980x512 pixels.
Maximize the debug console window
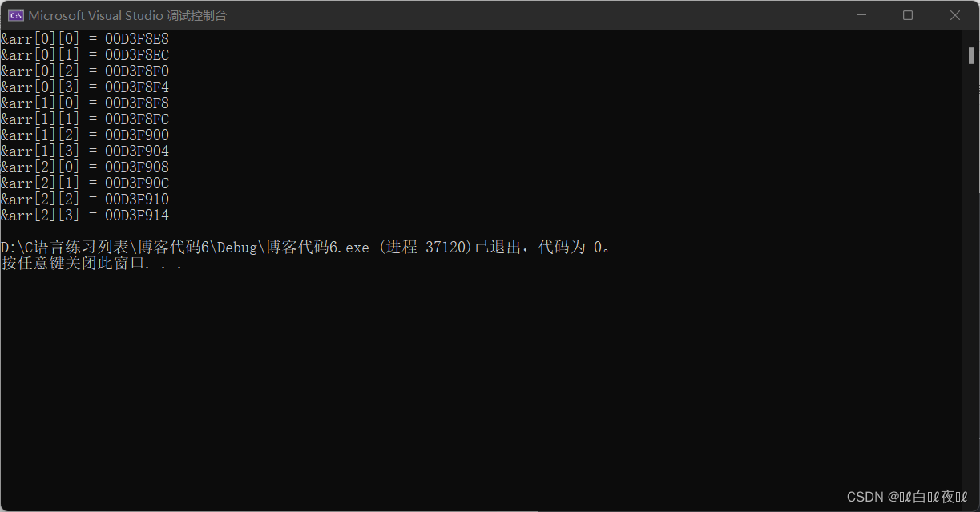coord(908,15)
